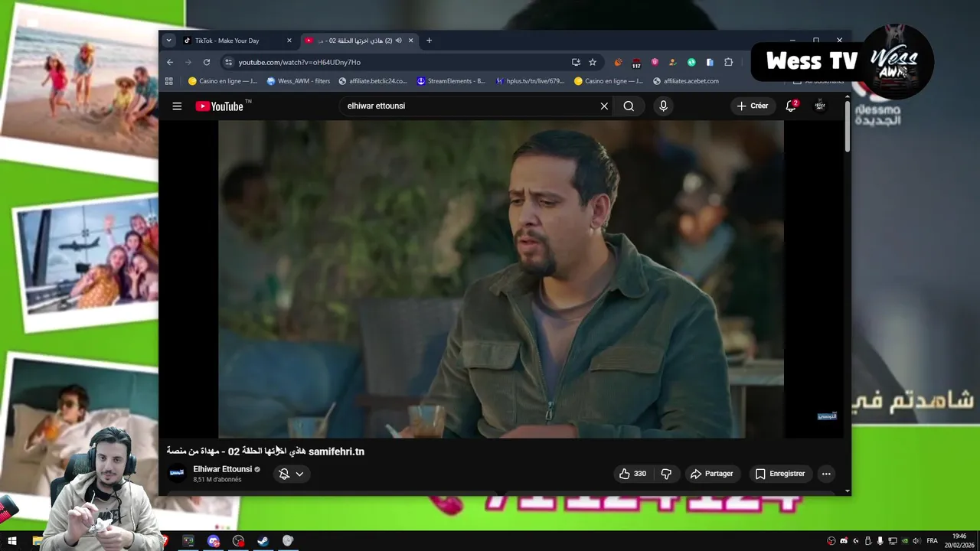The image size is (980, 551).
Task: View site information icon in address bar
Action: 228,62
